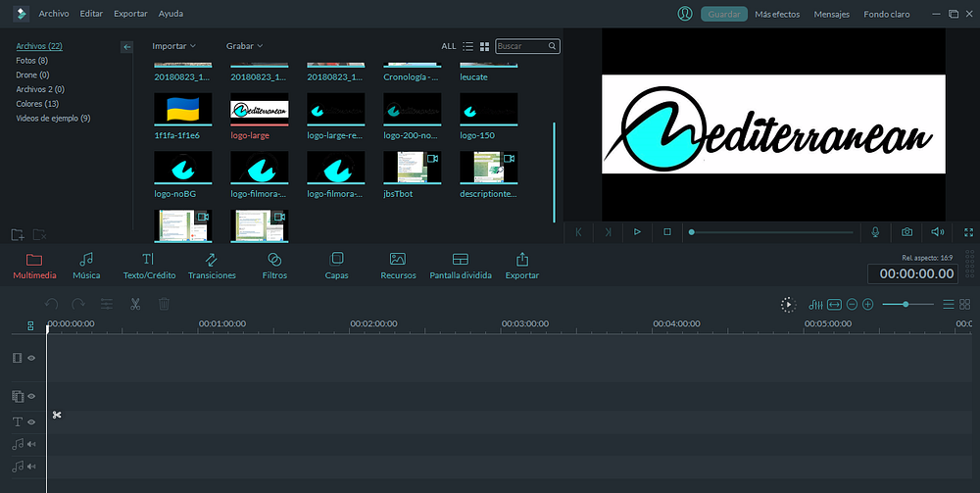Split clip with the scissors tool
Viewport: 980px width, 493px height.
click(135, 304)
